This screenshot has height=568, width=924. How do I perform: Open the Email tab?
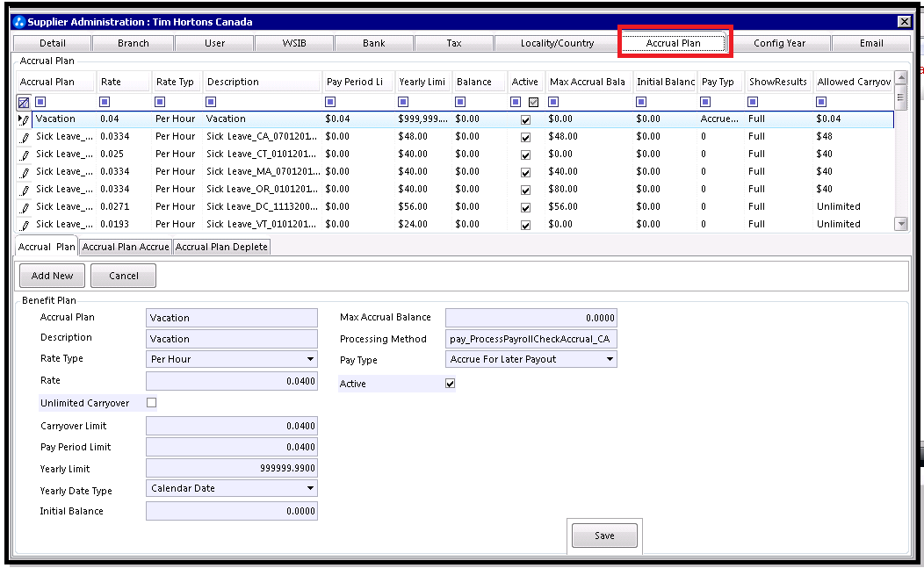[x=871, y=43]
